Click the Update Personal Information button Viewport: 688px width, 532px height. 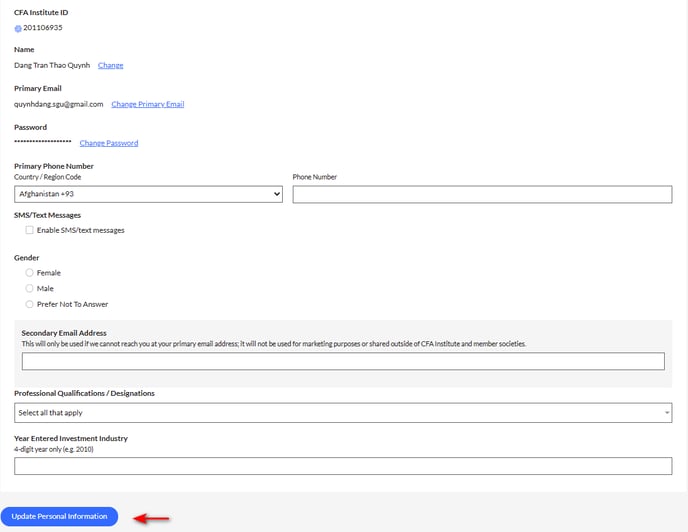(59, 516)
